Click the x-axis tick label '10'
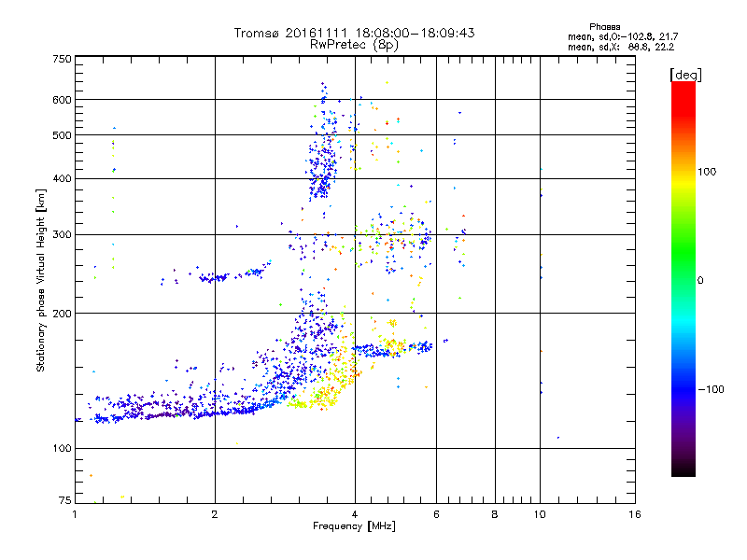747x560 pixels. point(540,514)
